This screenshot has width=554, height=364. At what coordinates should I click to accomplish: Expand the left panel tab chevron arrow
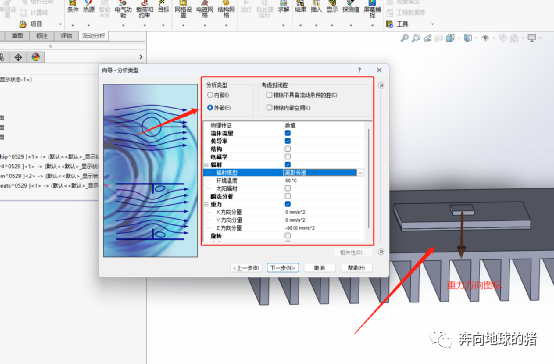click(x=141, y=57)
